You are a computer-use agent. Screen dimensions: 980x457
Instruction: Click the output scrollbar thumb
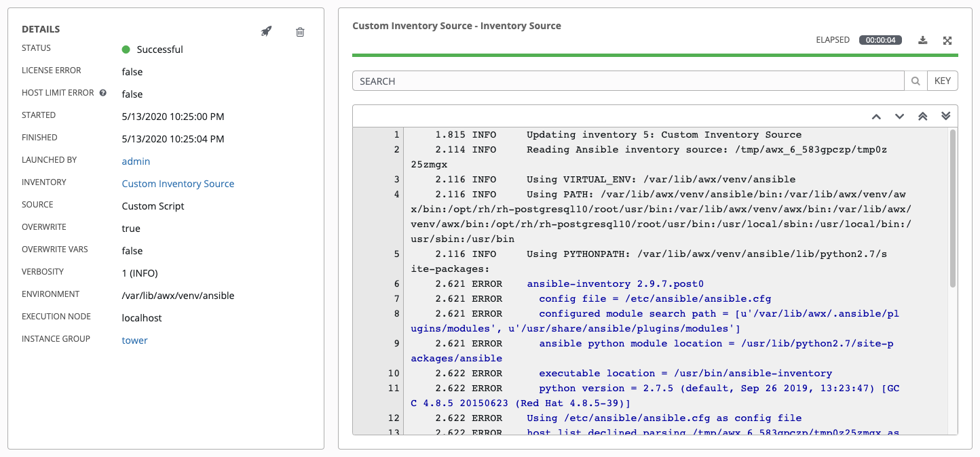tap(953, 207)
